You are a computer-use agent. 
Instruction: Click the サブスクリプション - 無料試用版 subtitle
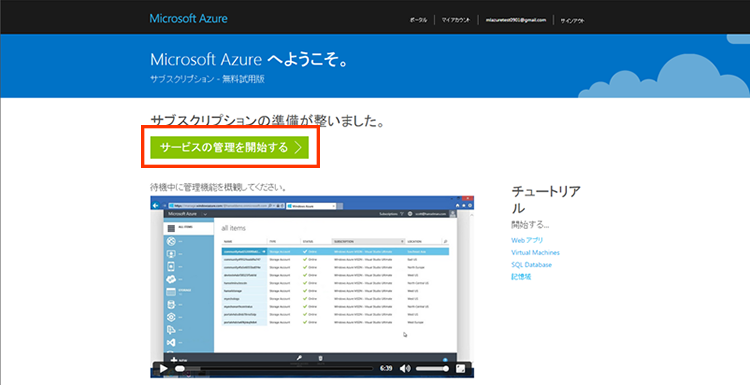click(207, 79)
